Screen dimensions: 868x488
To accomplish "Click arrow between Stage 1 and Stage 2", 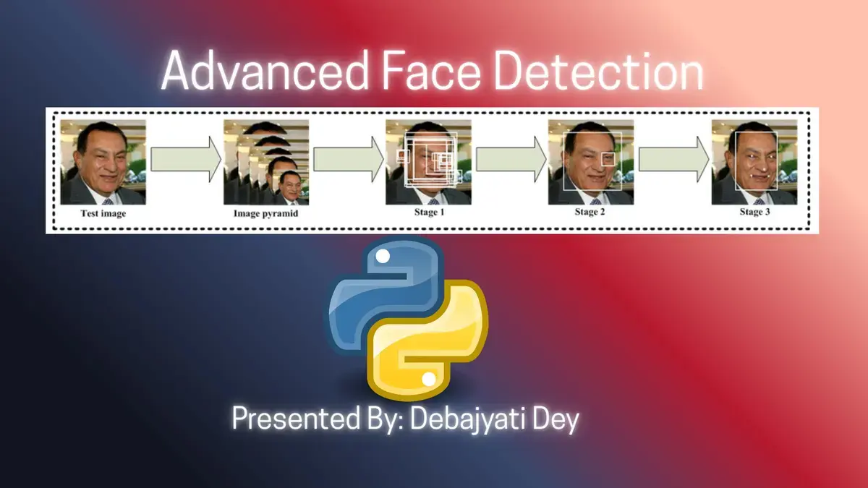I will pyautogui.click(x=510, y=159).
